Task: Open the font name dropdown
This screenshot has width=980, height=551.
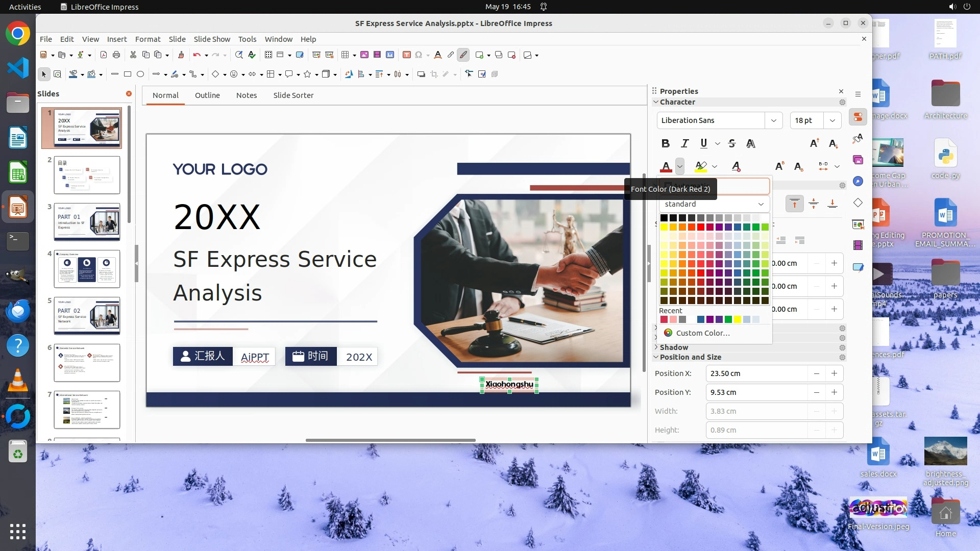Action: pos(773,120)
